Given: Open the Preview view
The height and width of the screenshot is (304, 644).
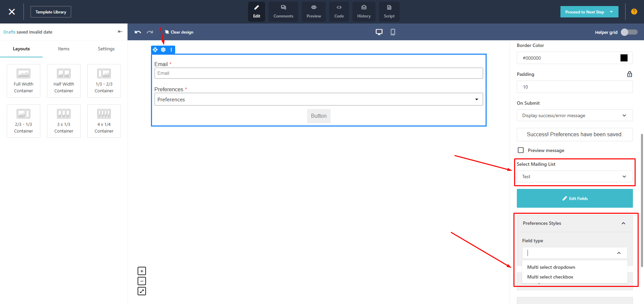Looking at the screenshot, I should tap(313, 12).
